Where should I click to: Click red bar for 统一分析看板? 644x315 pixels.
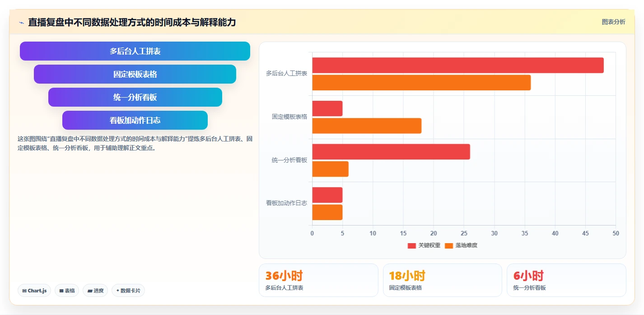(x=391, y=152)
